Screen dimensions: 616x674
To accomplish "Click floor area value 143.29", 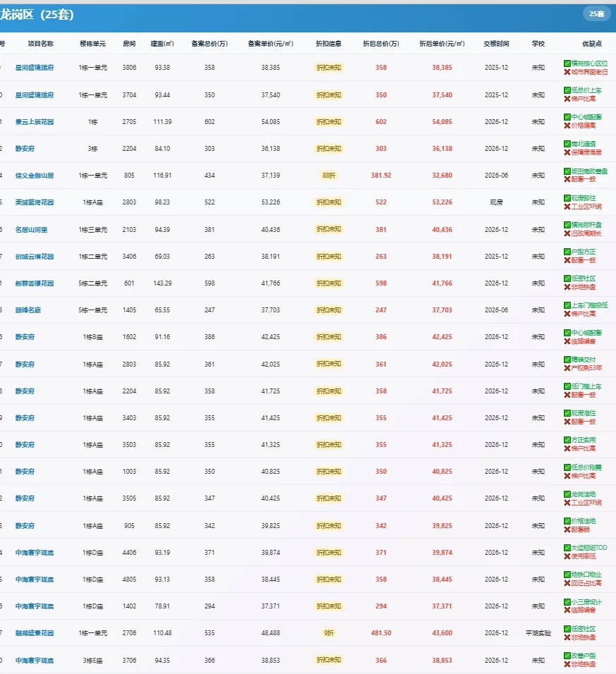I will 162,283.
